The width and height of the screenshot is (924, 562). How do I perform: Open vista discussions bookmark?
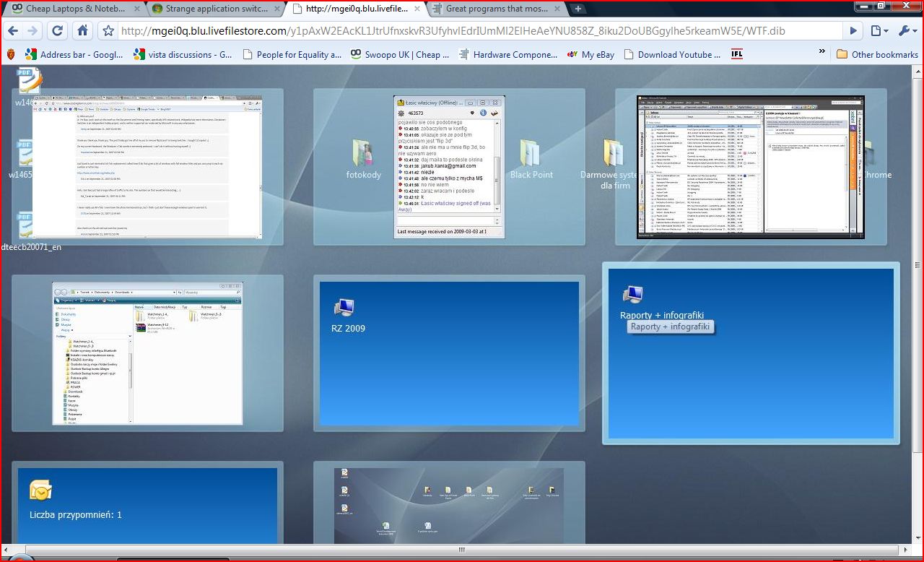pyautogui.click(x=183, y=54)
